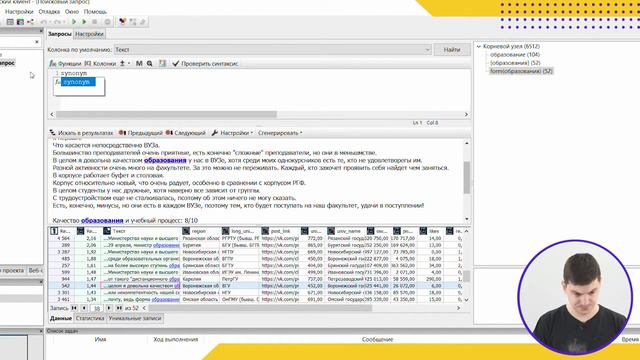Screen dimensions: 640x360
Task: Click the likes column header
Action: click(430, 231)
